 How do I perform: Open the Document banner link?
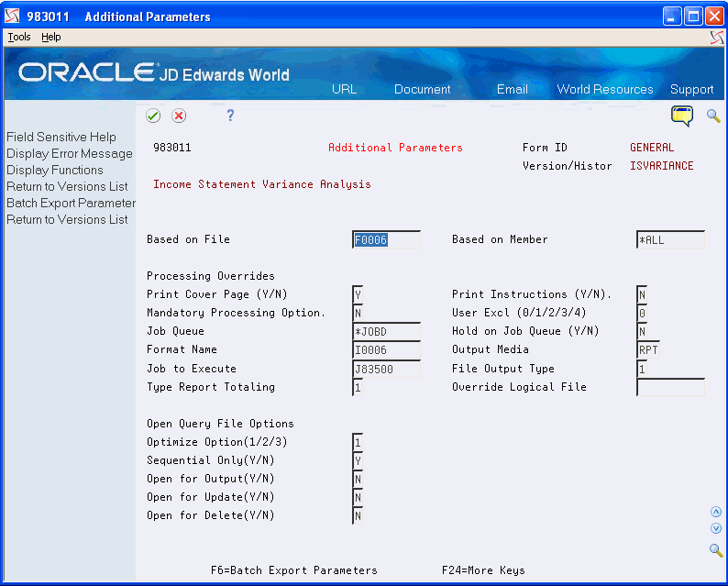422,89
